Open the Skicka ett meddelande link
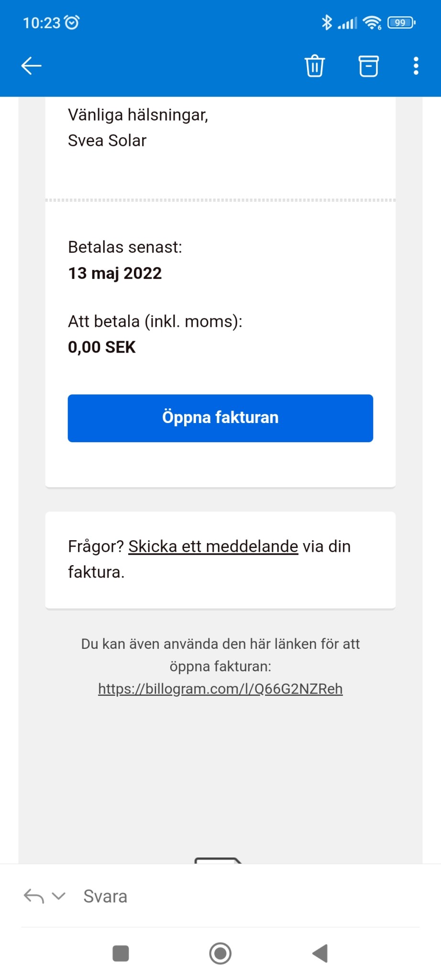Image resolution: width=441 pixels, height=980 pixels. [x=213, y=546]
